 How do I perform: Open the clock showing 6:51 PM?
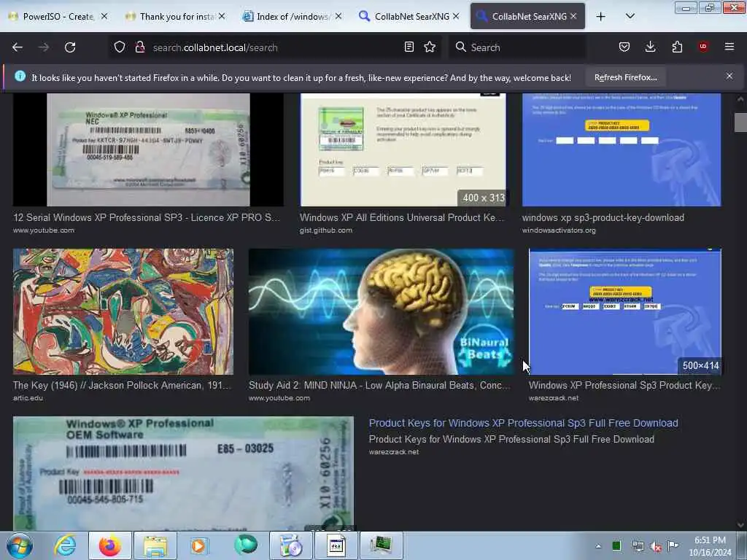(710, 546)
